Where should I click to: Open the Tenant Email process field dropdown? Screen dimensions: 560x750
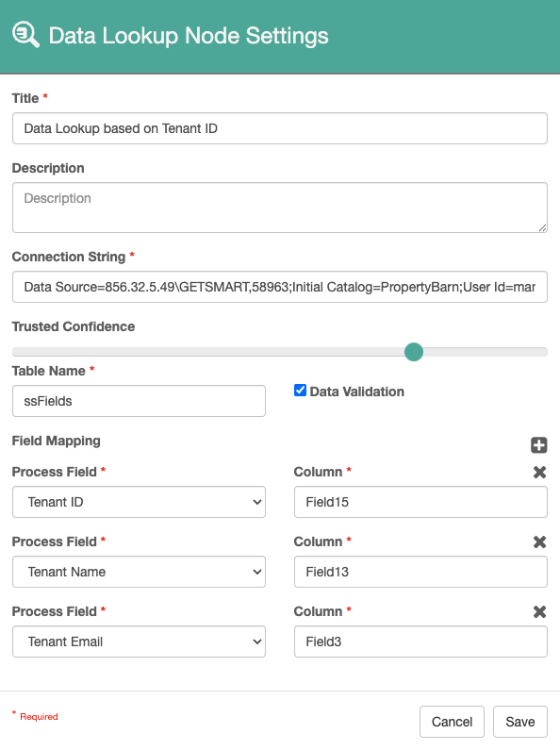(x=139, y=642)
